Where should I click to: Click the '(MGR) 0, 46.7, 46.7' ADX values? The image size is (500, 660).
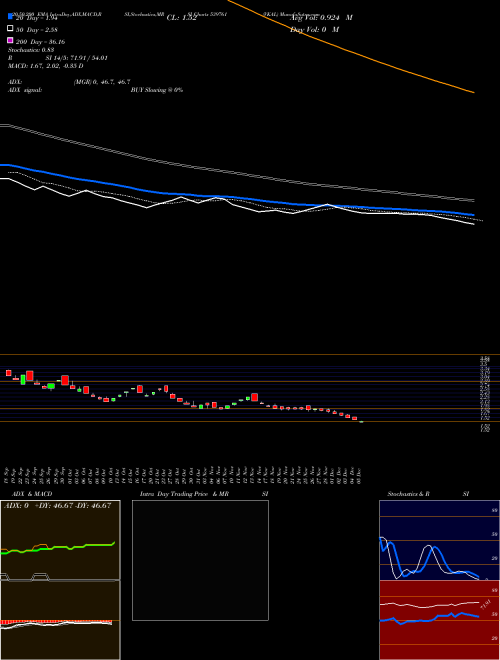point(102,82)
